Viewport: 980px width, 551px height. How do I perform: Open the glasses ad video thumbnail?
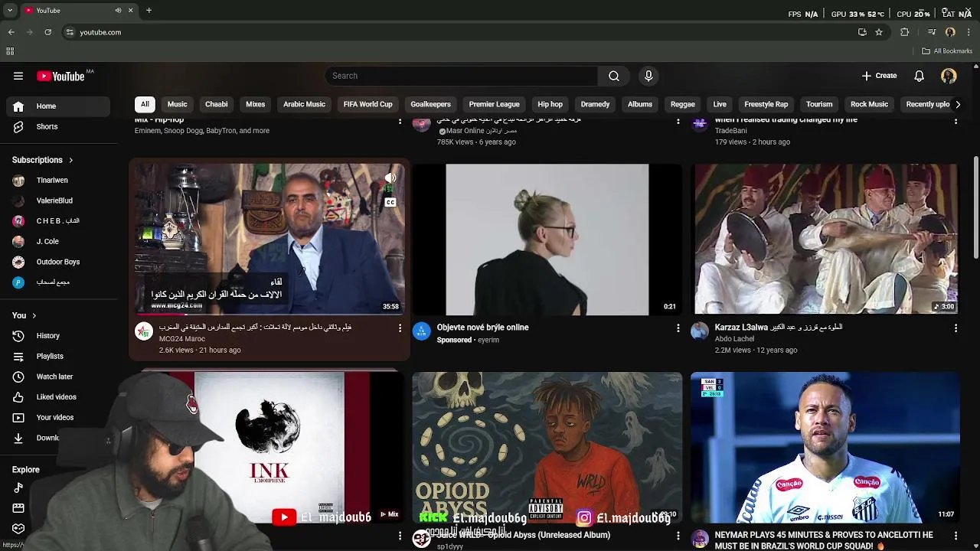[547, 239]
